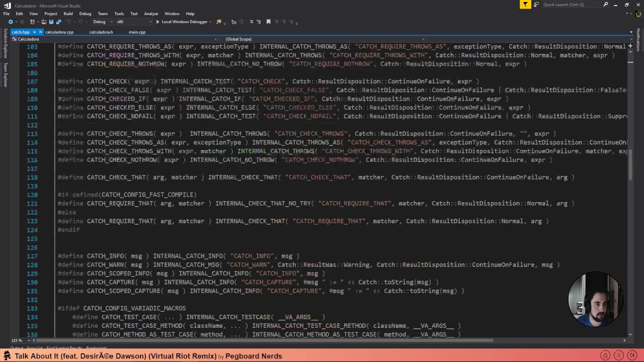Open the Analyze menu

[151, 14]
